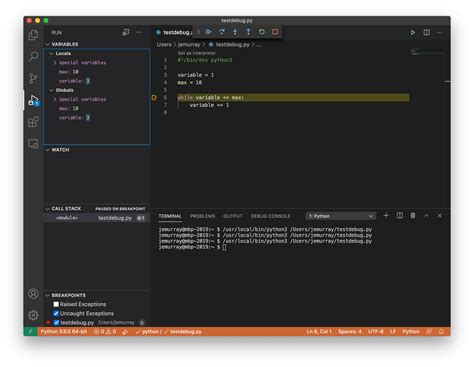474x367 pixels.
Task: Kill terminal with trash icon
Action: coord(413,216)
